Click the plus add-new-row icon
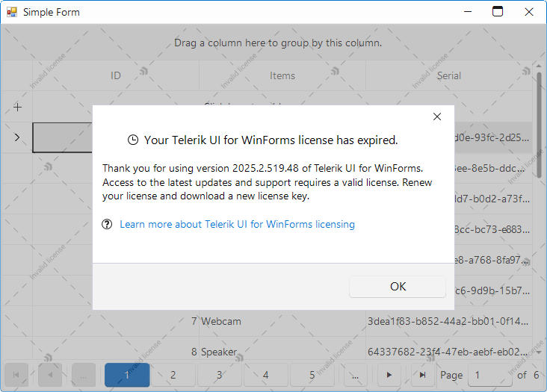Screen dimensions: 547x392 point(17,107)
